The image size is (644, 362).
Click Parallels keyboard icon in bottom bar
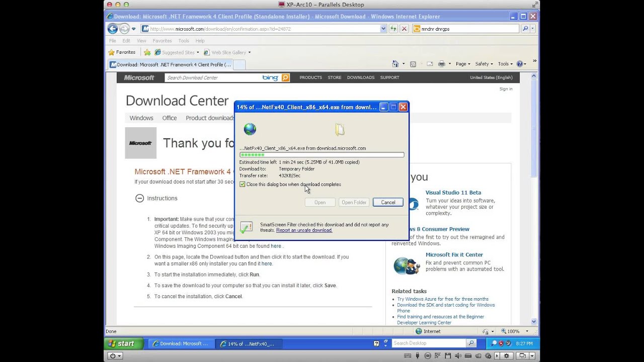pos(409,355)
